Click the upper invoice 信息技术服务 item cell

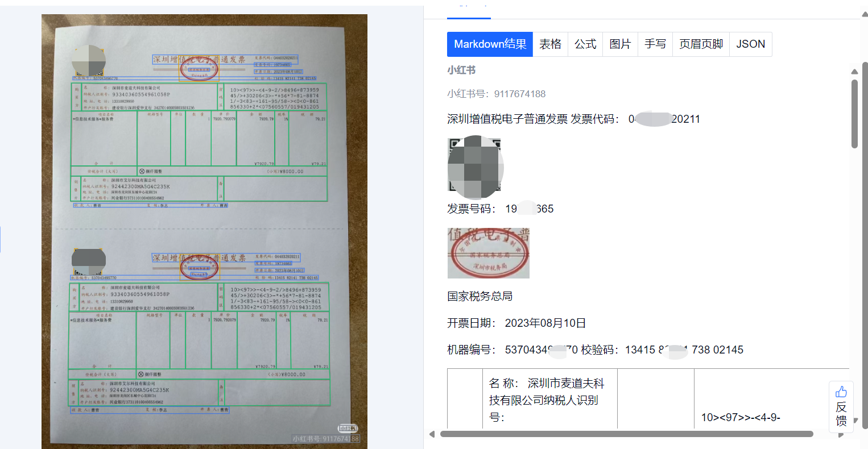point(104,139)
